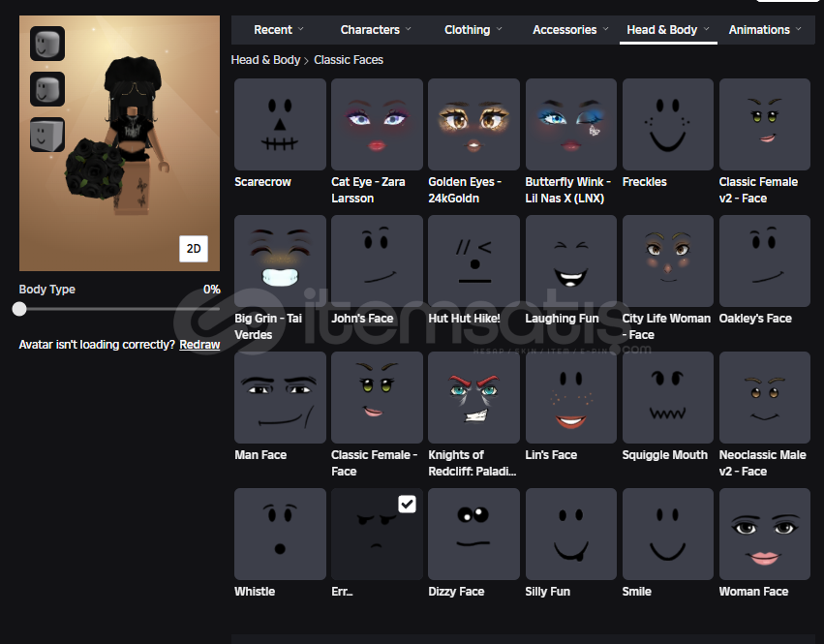Choose Big Grin - Tai Verdes face
This screenshot has height=644, width=824.
(280, 261)
